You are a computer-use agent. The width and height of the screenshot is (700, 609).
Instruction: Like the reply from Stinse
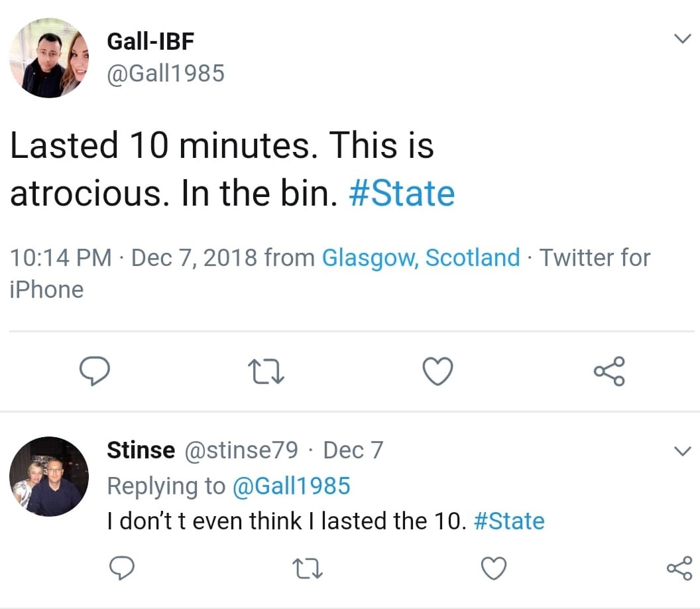[x=493, y=569]
